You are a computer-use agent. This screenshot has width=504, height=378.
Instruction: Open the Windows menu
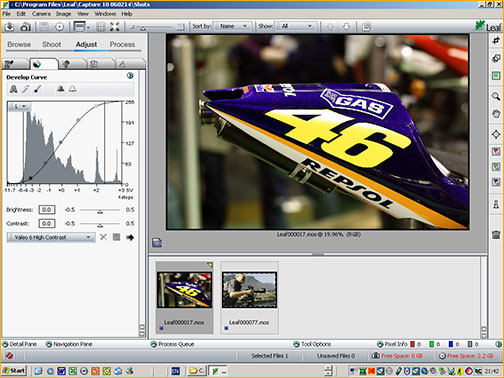click(105, 14)
